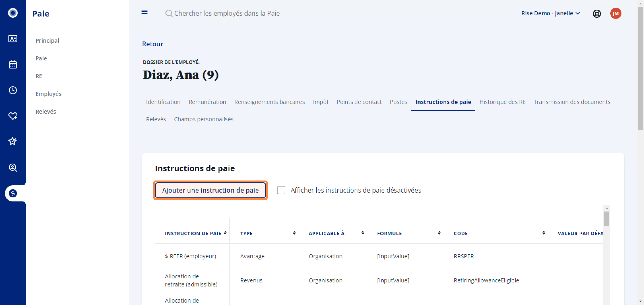Click the Rise logo icon
644x305 pixels.
(13, 13)
